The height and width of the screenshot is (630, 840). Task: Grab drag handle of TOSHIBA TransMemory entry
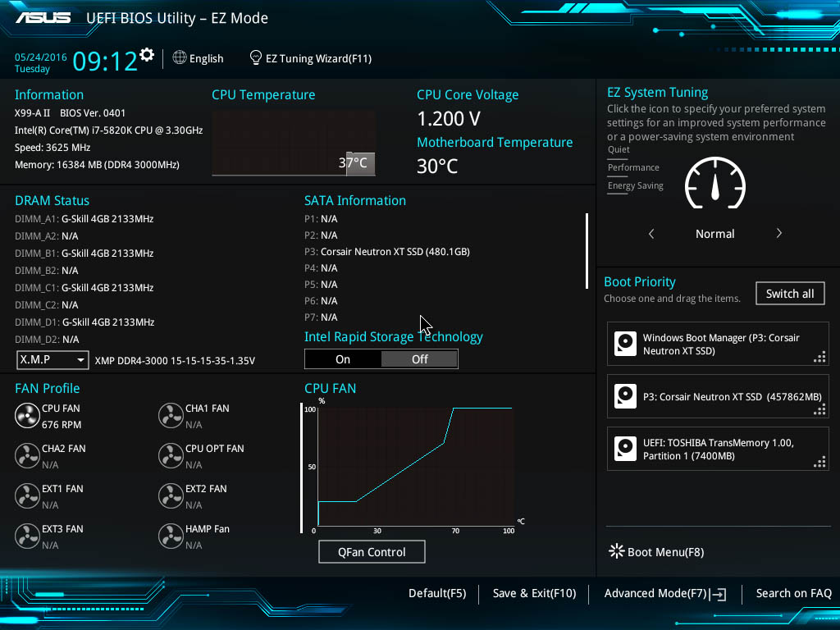coord(819,462)
